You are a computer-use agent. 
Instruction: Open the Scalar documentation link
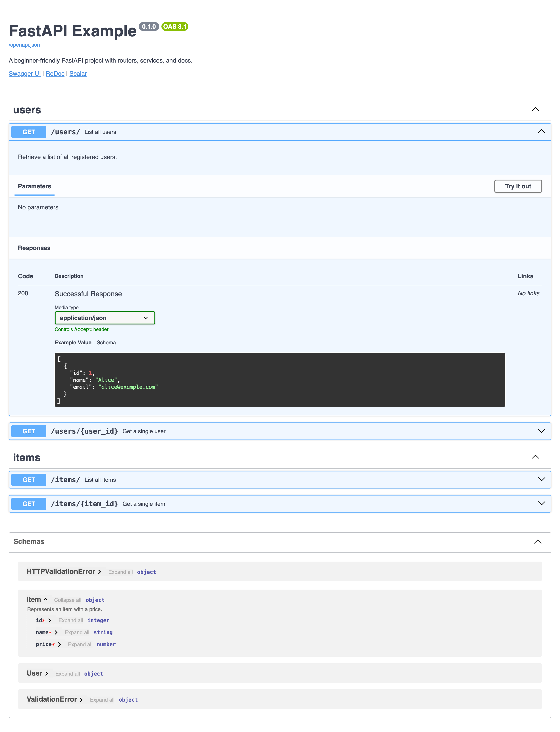point(78,74)
